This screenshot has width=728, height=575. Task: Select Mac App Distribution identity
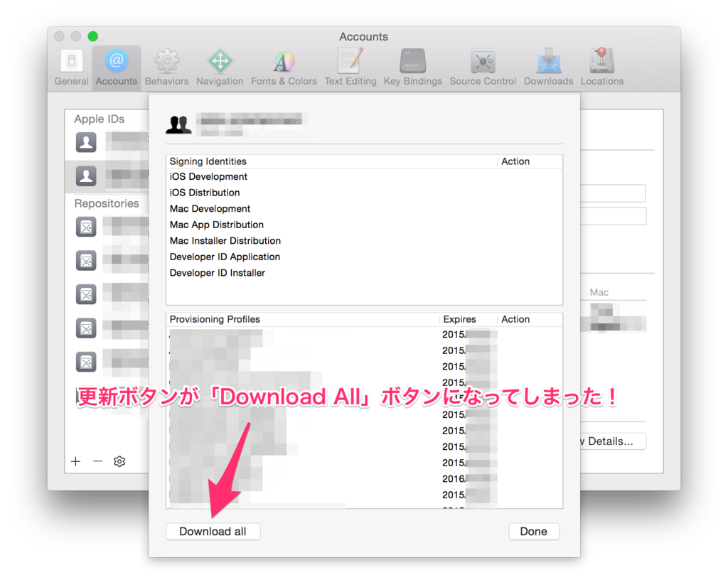point(364,225)
